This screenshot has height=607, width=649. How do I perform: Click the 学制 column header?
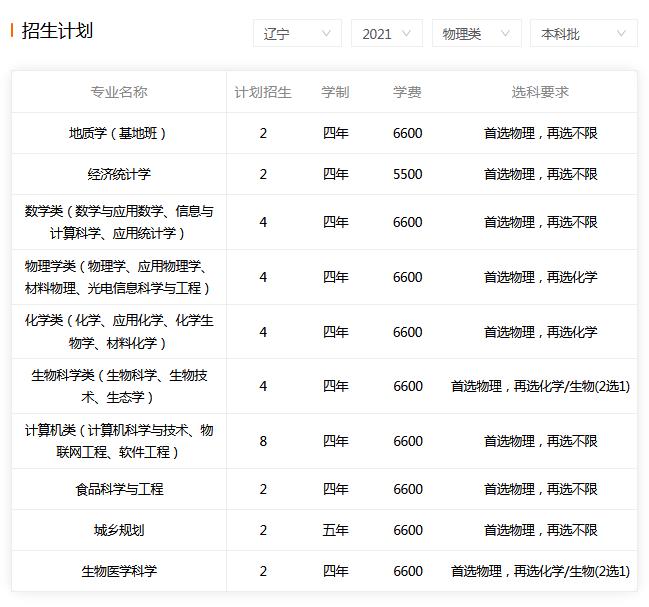click(x=335, y=92)
